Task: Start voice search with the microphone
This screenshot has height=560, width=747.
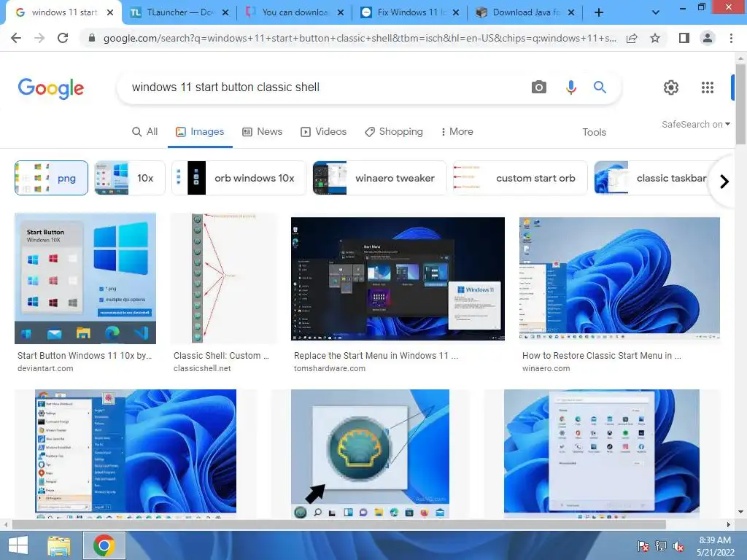Action: pyautogui.click(x=570, y=87)
